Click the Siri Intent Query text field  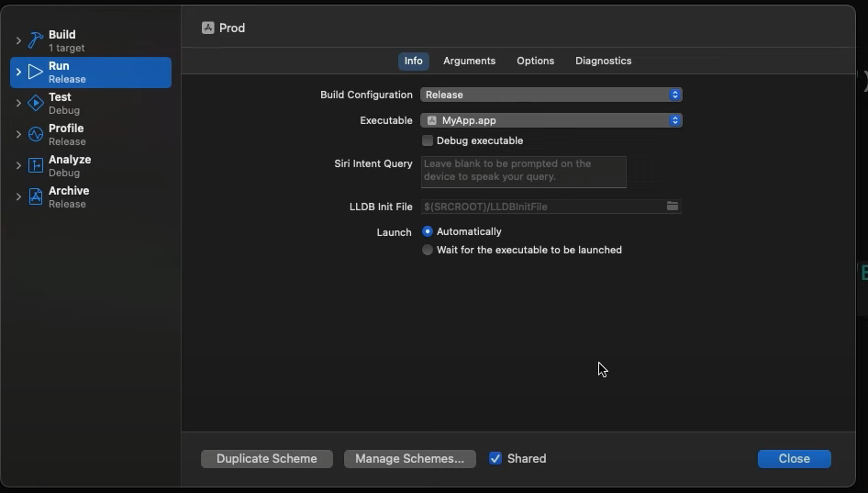524,172
